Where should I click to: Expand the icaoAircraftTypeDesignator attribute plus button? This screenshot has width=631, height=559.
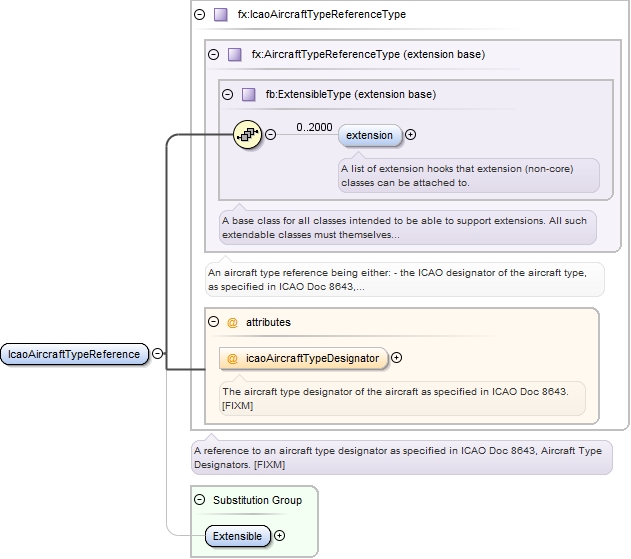(x=397, y=358)
